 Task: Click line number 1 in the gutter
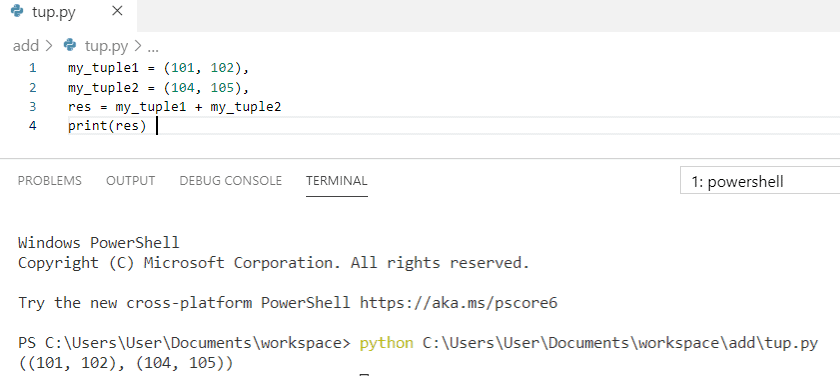(33, 68)
